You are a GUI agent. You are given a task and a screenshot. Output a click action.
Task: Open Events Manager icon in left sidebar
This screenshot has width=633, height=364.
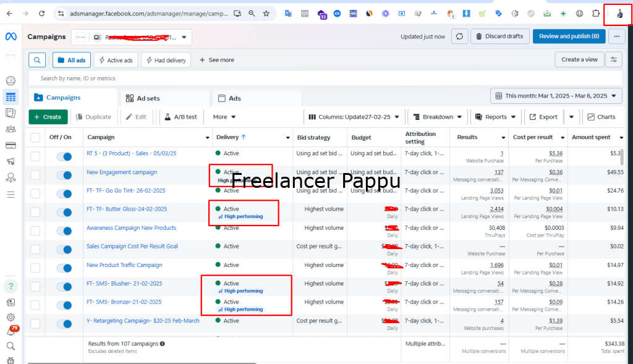tap(11, 177)
